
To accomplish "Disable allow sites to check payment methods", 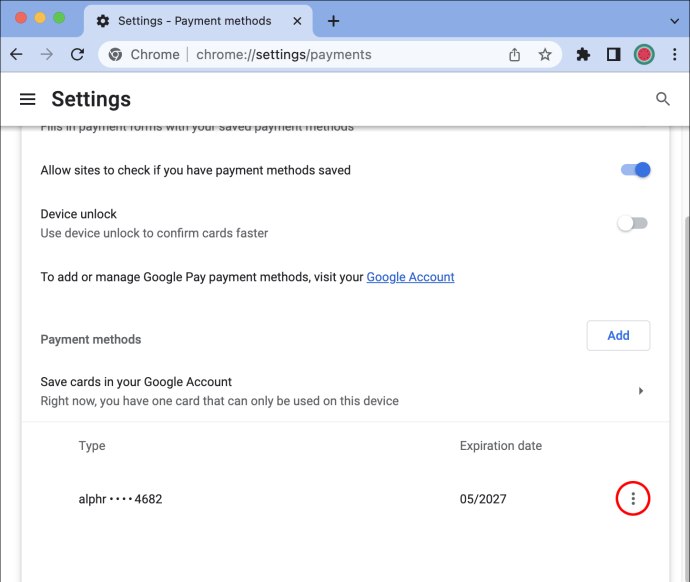I will pyautogui.click(x=635, y=170).
